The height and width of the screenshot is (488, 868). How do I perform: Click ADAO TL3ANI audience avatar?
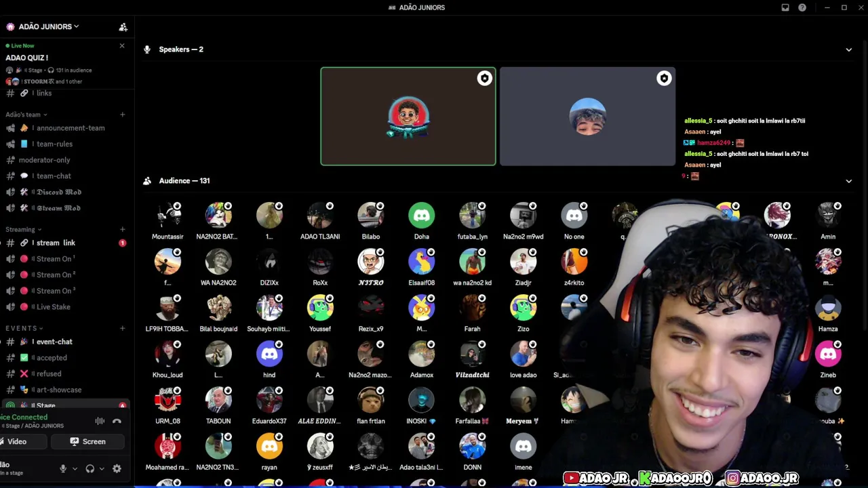tap(320, 216)
